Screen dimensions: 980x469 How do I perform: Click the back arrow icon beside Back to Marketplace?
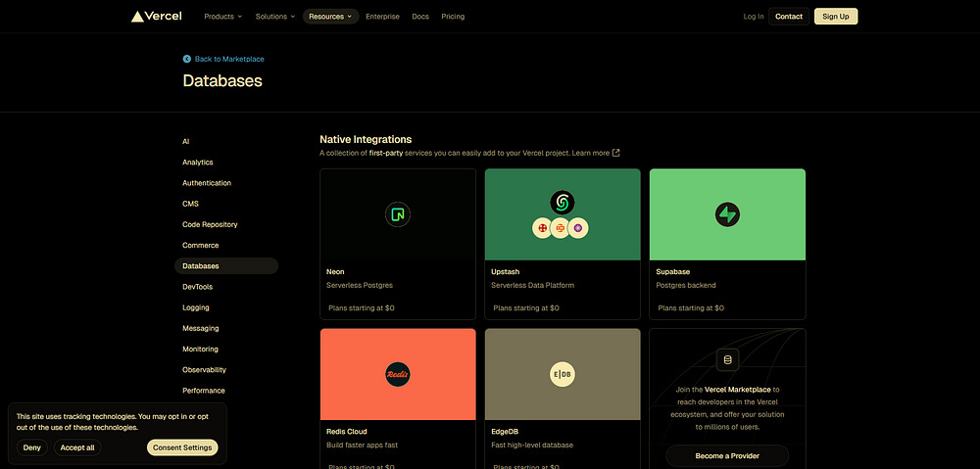(x=187, y=59)
